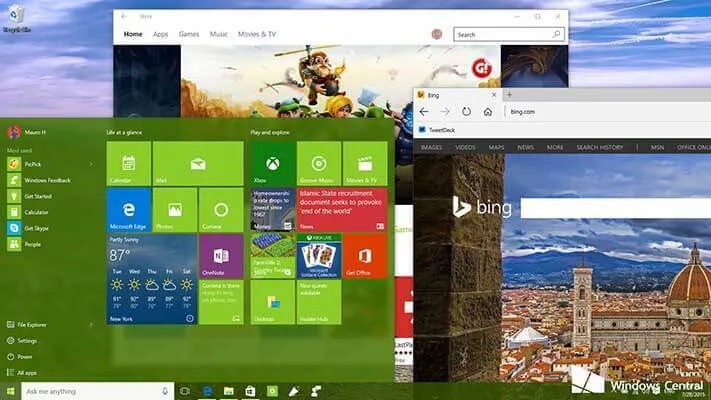Open the Photos tile
711x400 pixels.
click(x=175, y=210)
